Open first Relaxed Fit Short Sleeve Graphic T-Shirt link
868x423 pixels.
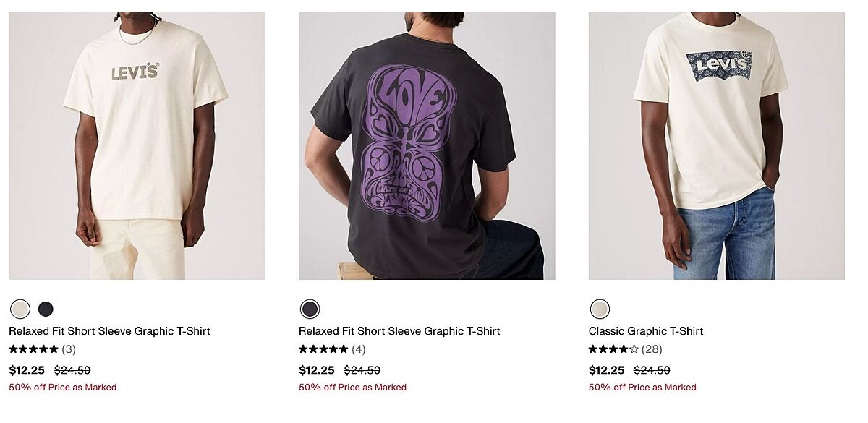point(109,331)
